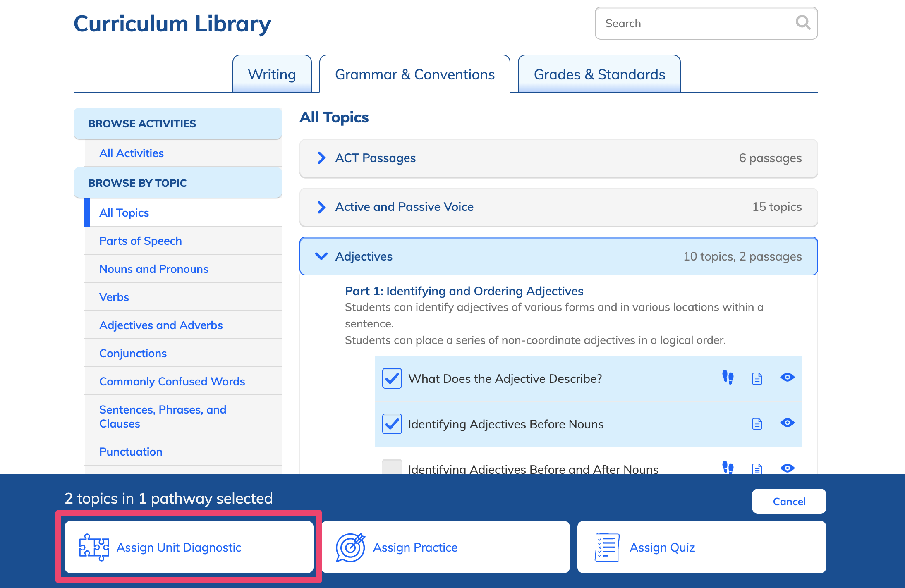Screen dimensions: 905x588
Task: Open the Grades & Standards tab
Action: pyautogui.click(x=599, y=74)
